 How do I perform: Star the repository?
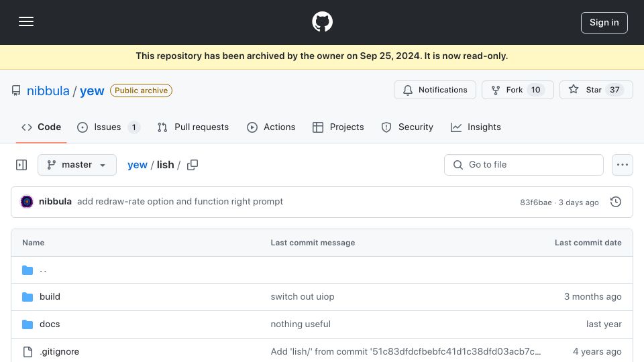(x=596, y=90)
